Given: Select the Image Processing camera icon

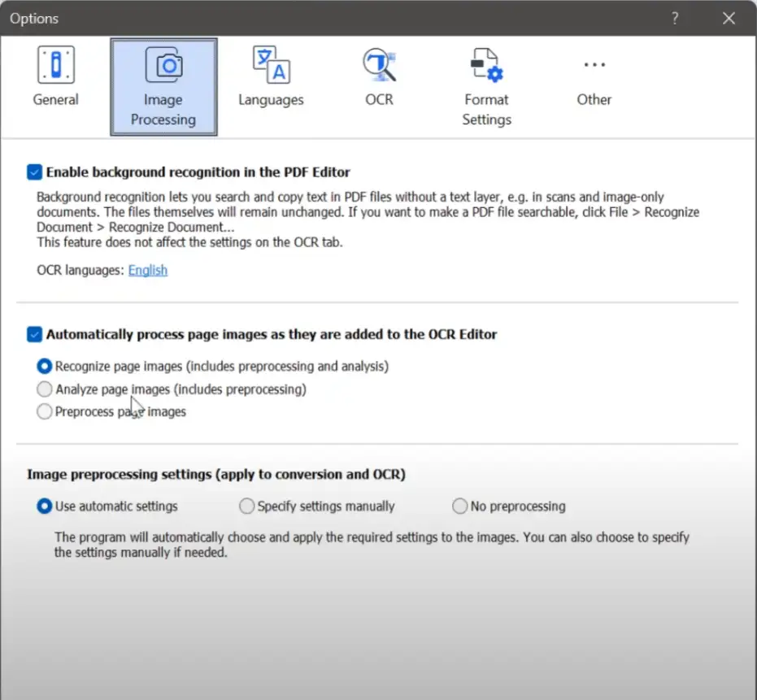Looking at the screenshot, I should tap(163, 66).
